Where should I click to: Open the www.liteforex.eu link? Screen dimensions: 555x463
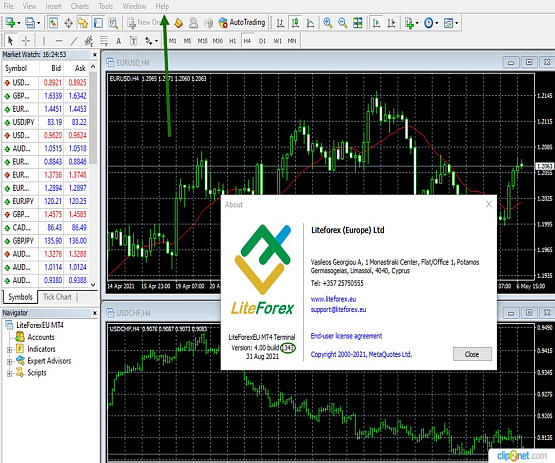coord(333,299)
